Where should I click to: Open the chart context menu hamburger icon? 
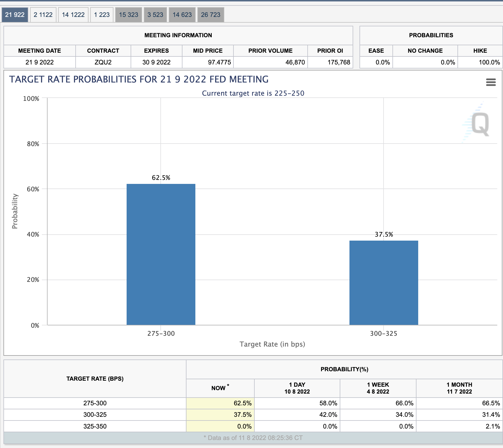pos(491,82)
